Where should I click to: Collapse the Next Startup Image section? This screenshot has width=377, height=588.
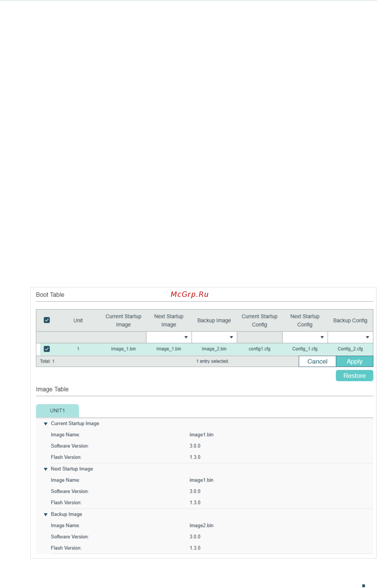pyautogui.click(x=45, y=469)
